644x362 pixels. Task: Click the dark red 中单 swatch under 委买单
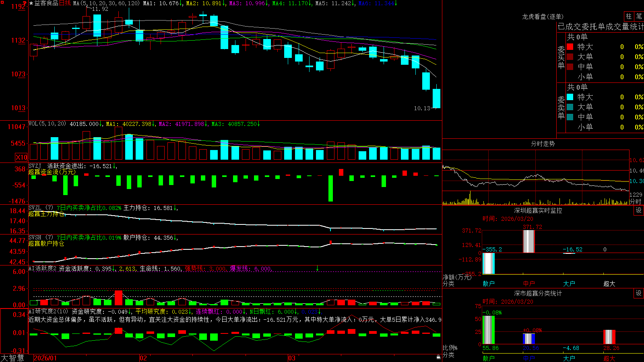point(570,66)
